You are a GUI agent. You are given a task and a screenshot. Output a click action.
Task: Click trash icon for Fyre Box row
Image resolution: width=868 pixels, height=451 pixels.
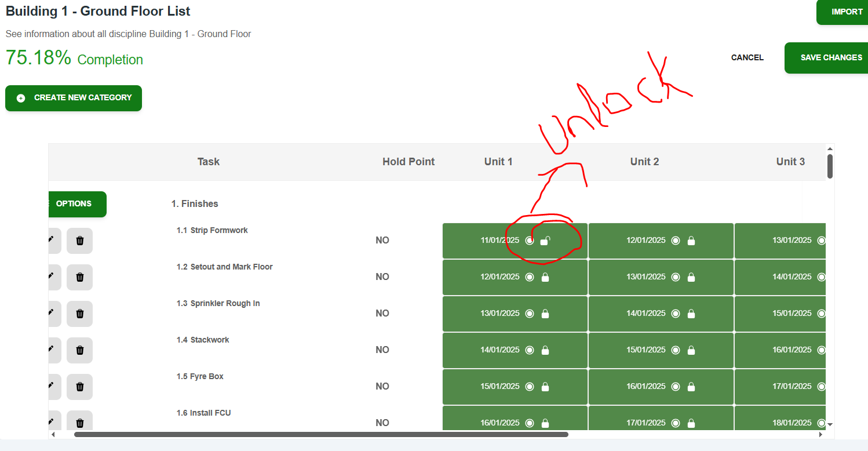point(80,387)
